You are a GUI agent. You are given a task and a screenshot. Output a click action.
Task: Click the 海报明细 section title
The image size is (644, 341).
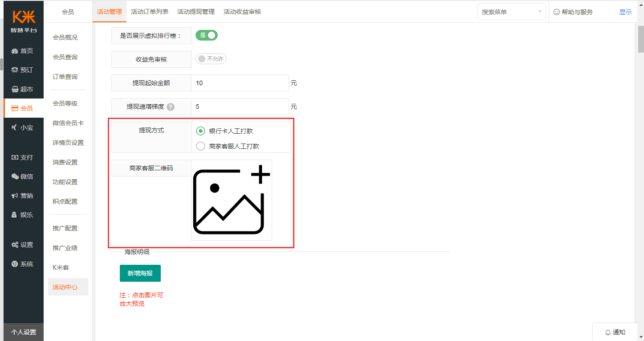pyautogui.click(x=137, y=252)
